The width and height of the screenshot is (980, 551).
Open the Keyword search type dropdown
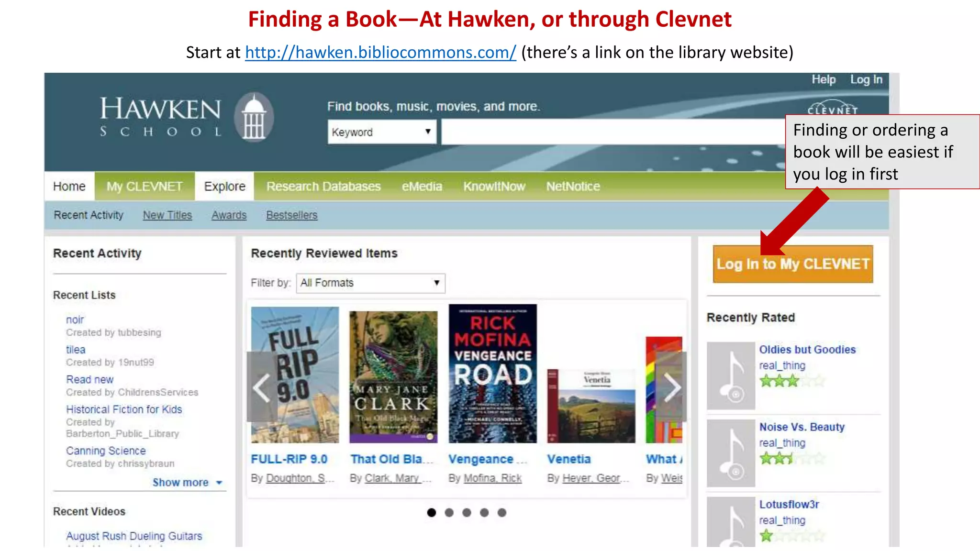382,132
